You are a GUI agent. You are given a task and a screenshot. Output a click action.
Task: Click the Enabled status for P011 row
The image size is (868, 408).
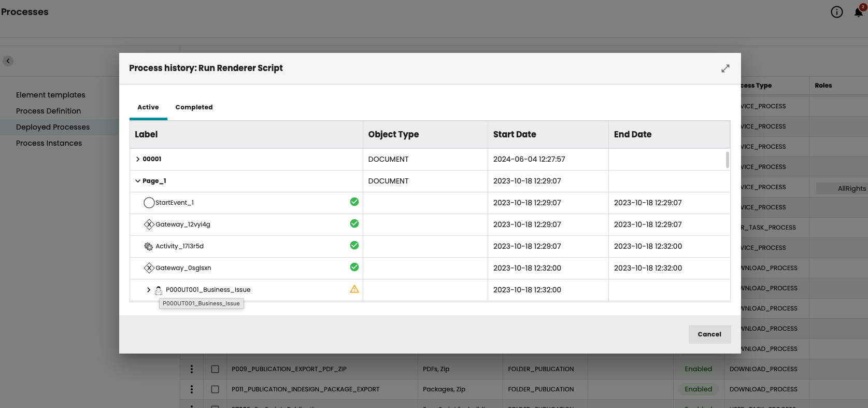pos(698,389)
